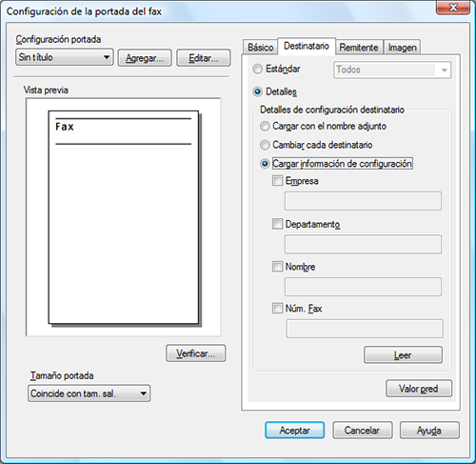The width and height of the screenshot is (476, 464).
Task: Click the Agregar... button
Action: point(145,58)
